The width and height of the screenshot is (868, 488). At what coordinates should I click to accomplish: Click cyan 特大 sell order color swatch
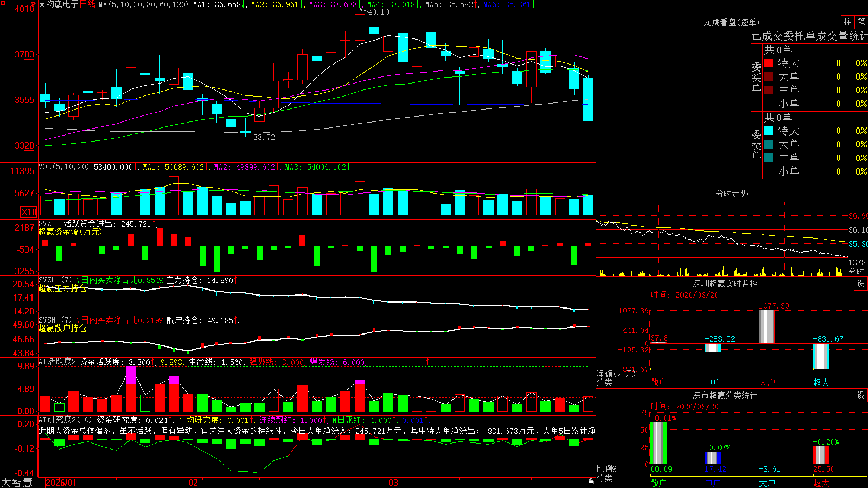pyautogui.click(x=768, y=131)
